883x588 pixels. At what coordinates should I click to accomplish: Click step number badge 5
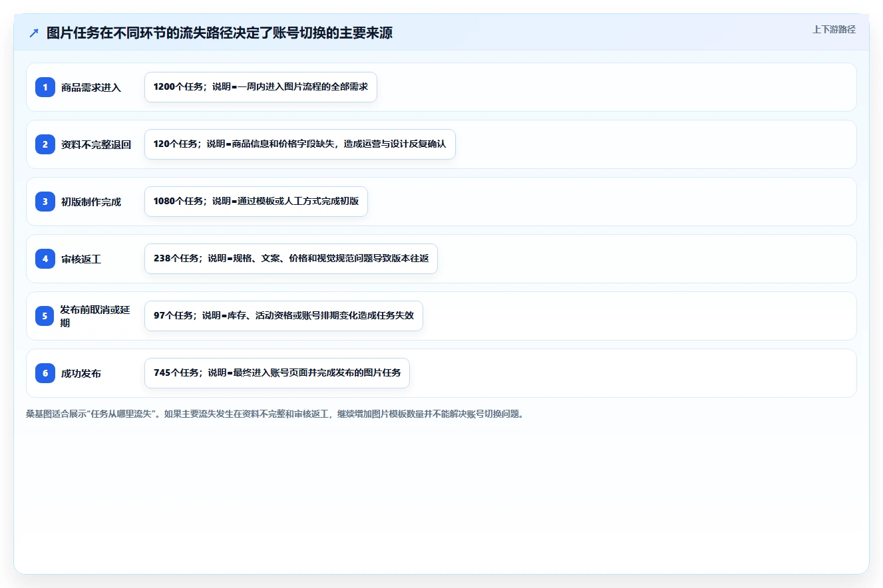45,316
